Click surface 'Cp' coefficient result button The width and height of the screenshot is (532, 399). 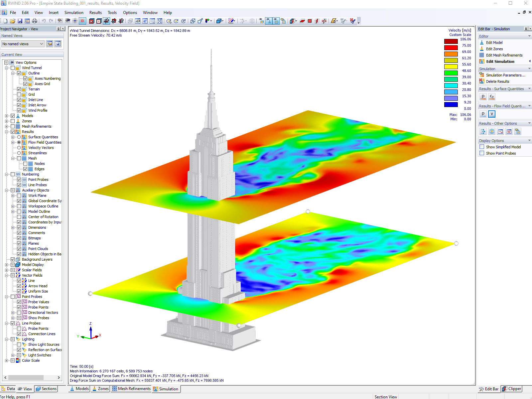click(x=492, y=97)
